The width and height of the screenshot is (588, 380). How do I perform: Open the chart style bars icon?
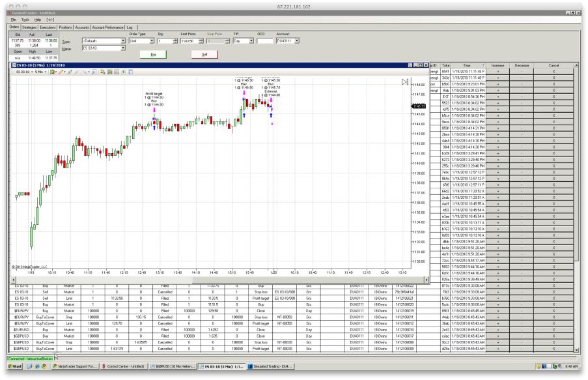click(x=53, y=72)
